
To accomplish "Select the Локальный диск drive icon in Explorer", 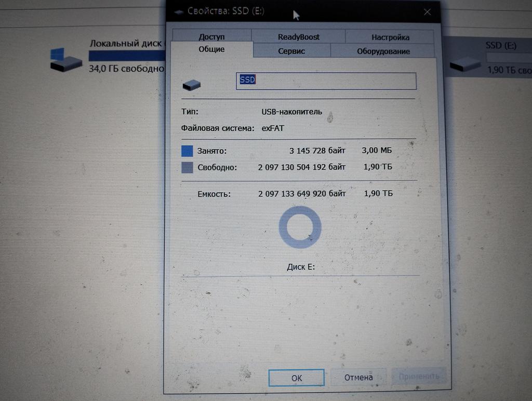I will click(65, 59).
